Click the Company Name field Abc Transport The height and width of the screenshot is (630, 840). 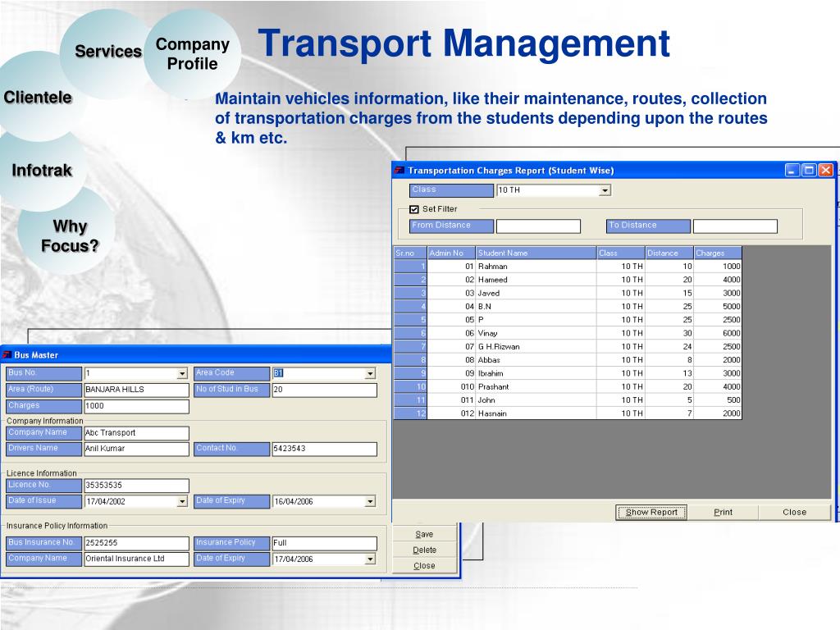(x=137, y=433)
